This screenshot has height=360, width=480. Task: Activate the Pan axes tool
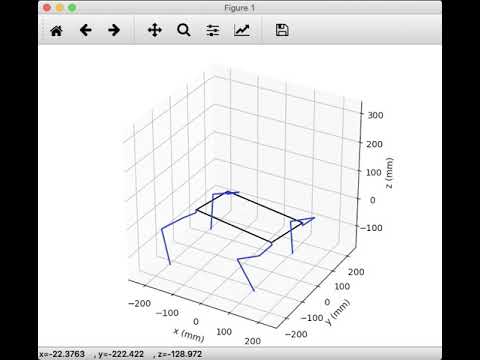pyautogui.click(x=155, y=30)
